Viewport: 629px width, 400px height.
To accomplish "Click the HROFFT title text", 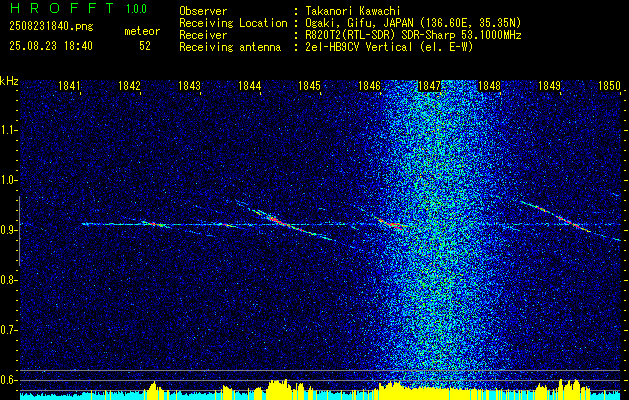I will click(62, 8).
